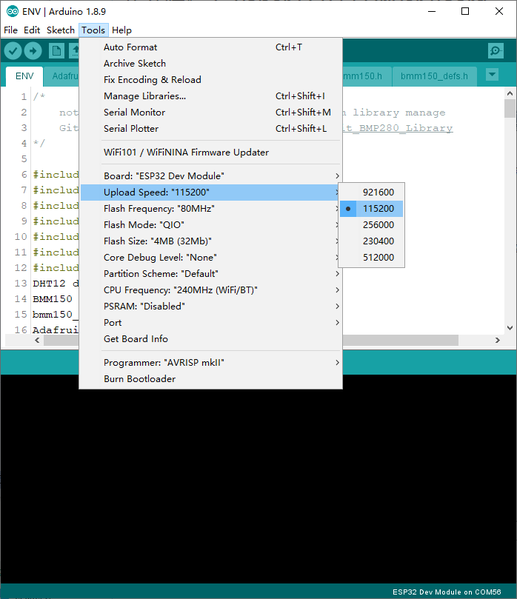This screenshot has height=599, width=517.
Task: Click the Arduino logo in title bar
Action: (x=12, y=11)
